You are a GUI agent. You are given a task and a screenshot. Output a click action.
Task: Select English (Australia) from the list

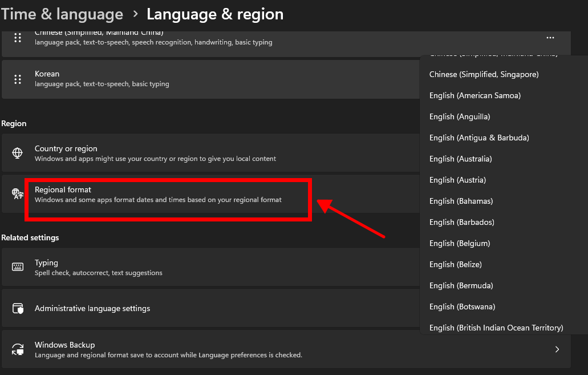[460, 159]
